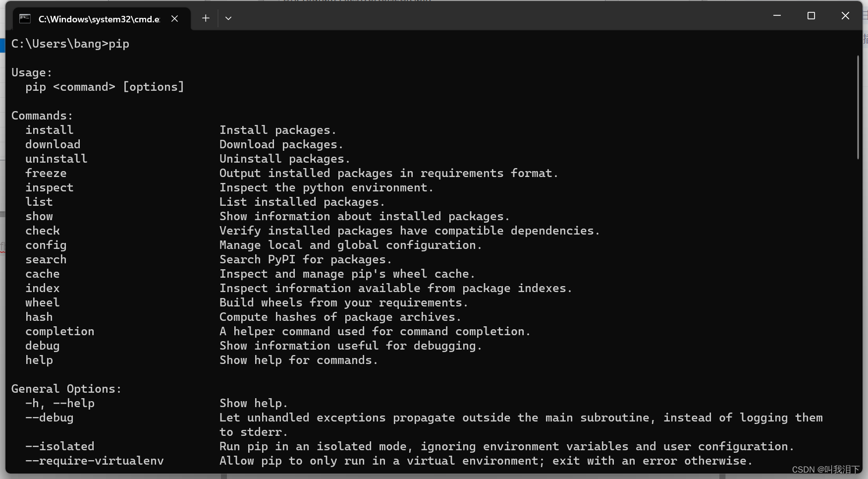The image size is (868, 479).
Task: Minimize the terminal window
Action: click(x=776, y=15)
